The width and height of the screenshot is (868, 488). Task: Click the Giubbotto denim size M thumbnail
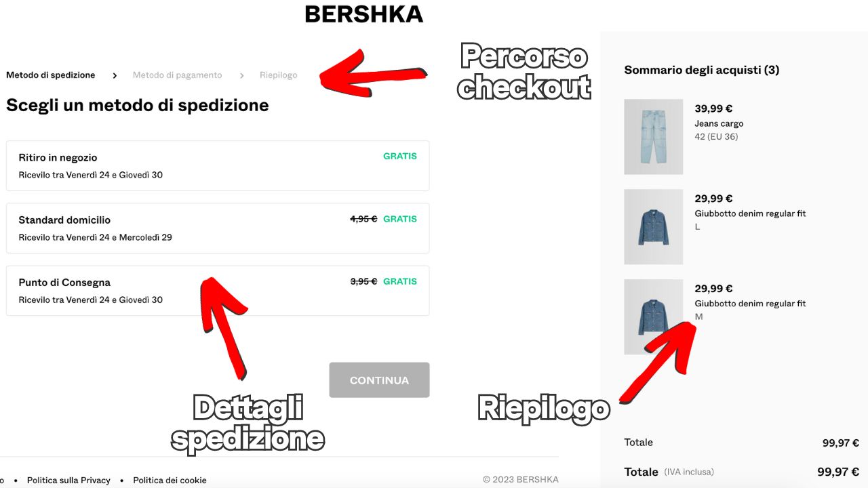(x=652, y=317)
